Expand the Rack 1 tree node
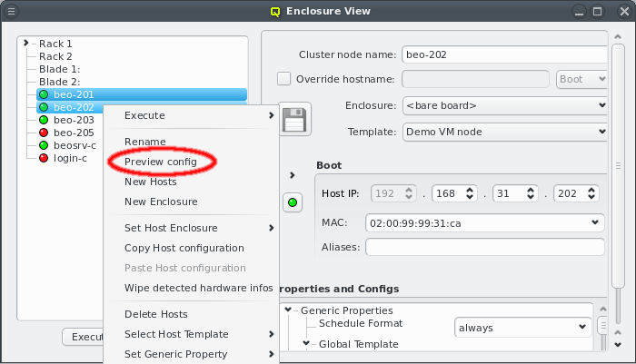Viewport: 636px width, 364px height. [27, 43]
